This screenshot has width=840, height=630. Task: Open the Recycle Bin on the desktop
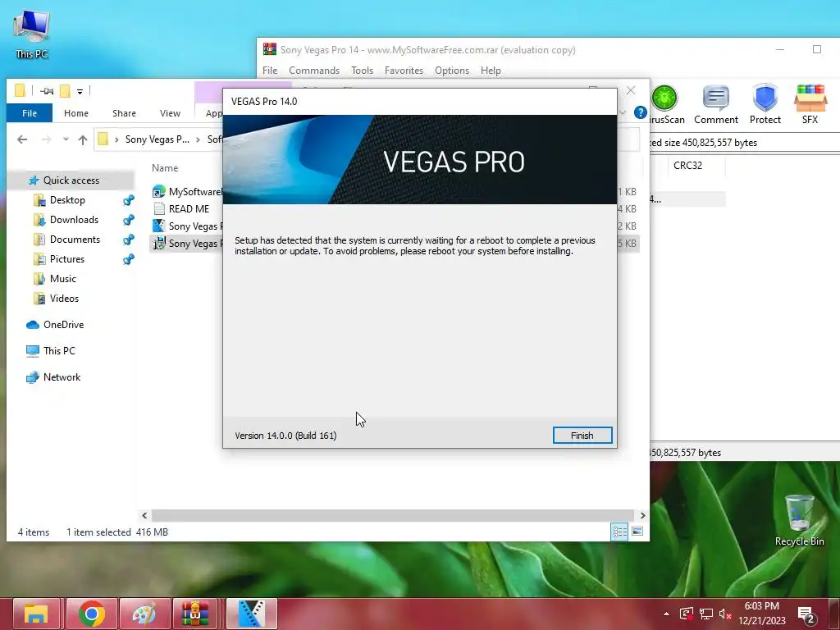799,520
